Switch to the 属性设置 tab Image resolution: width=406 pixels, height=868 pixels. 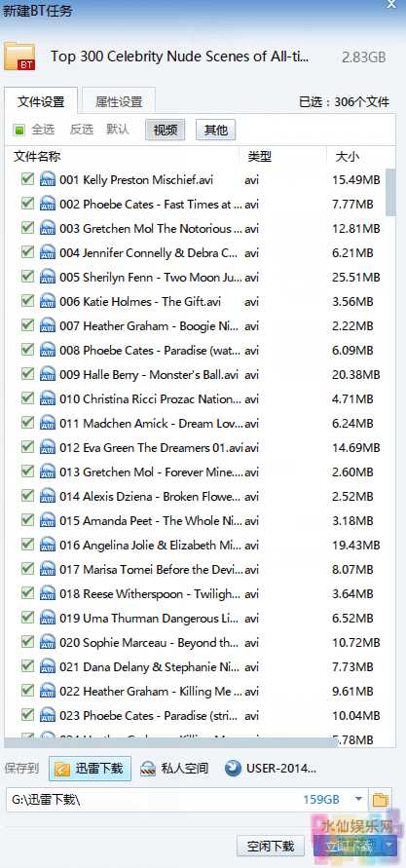click(119, 102)
